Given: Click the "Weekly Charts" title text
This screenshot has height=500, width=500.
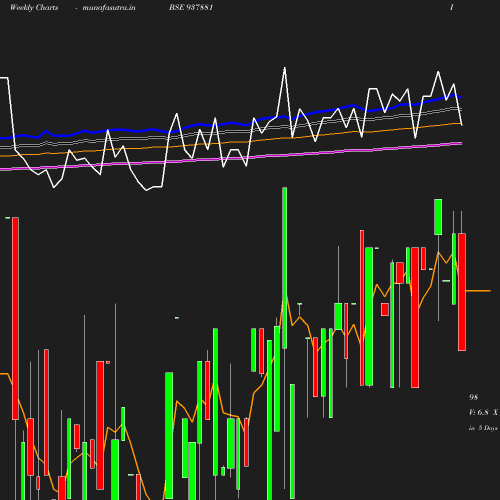Looking at the screenshot, I should click(x=34, y=7).
